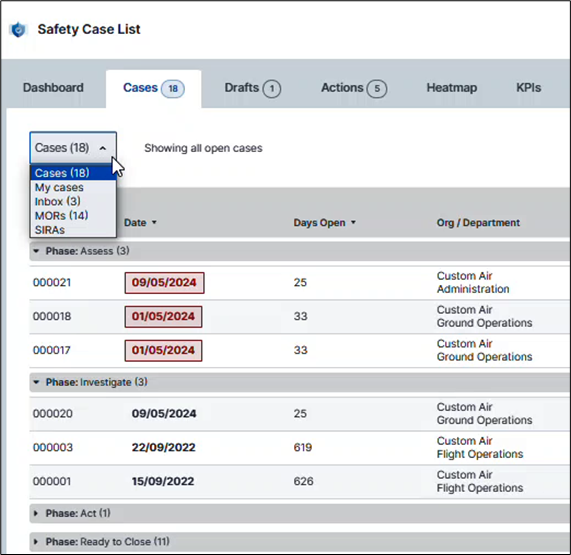This screenshot has width=571, height=555.
Task: Collapse the Phase: Investigate group
Action: coord(36,382)
